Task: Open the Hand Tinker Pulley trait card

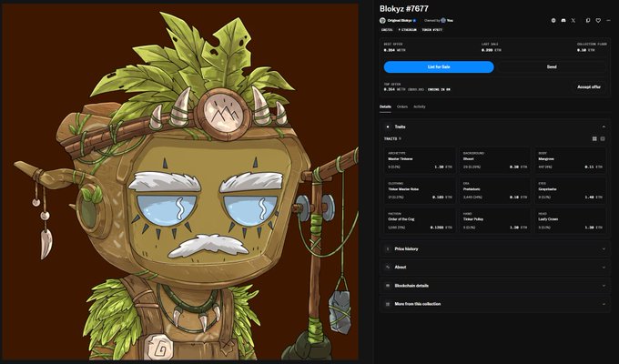Action: [x=495, y=220]
